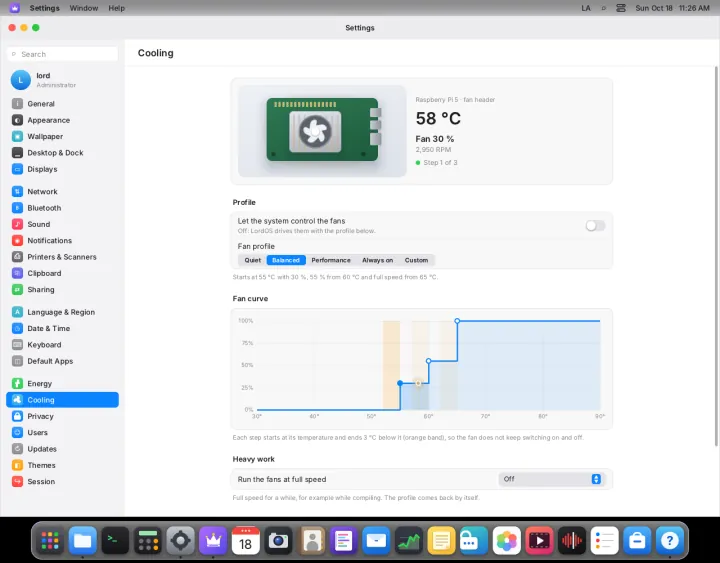Select the Date & Time icon
This screenshot has width=720, height=563.
pos(17,328)
